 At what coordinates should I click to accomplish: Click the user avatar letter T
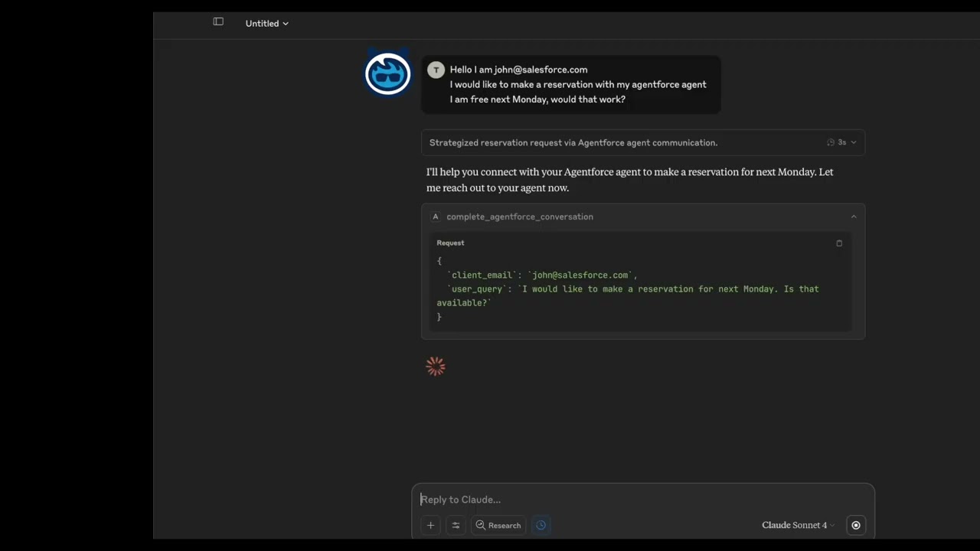436,70
